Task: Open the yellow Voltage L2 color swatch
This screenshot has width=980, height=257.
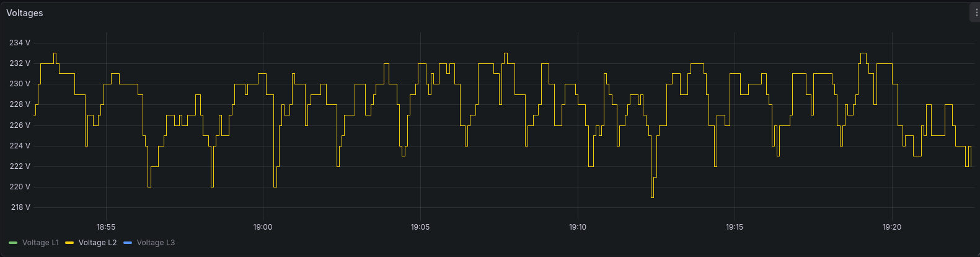Action: pos(69,243)
